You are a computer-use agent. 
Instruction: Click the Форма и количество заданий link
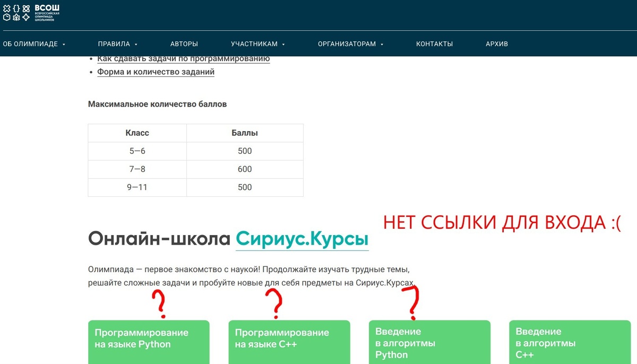click(x=156, y=72)
